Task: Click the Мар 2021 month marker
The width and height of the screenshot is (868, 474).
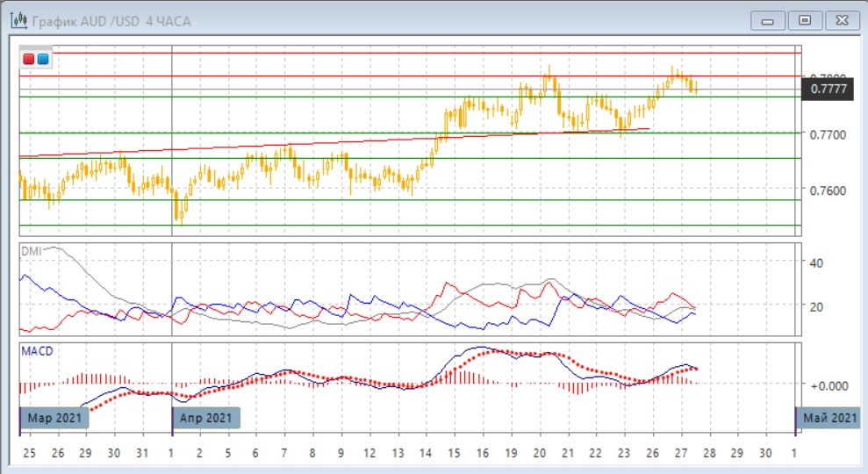Action: pyautogui.click(x=55, y=418)
